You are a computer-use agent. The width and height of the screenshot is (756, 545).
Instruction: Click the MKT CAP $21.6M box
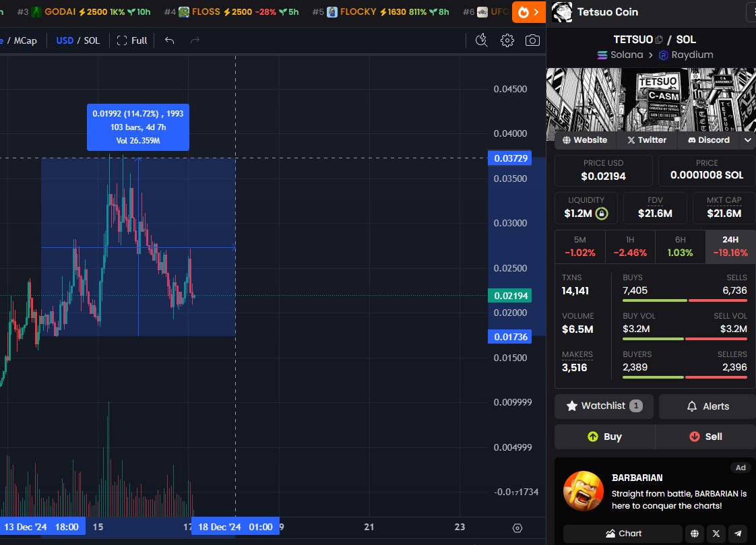click(x=724, y=208)
